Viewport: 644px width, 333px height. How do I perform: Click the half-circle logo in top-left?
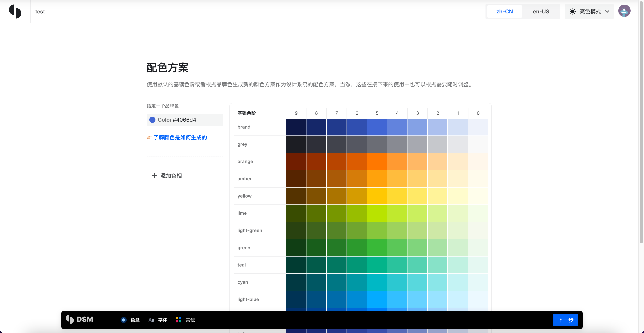coord(15,11)
